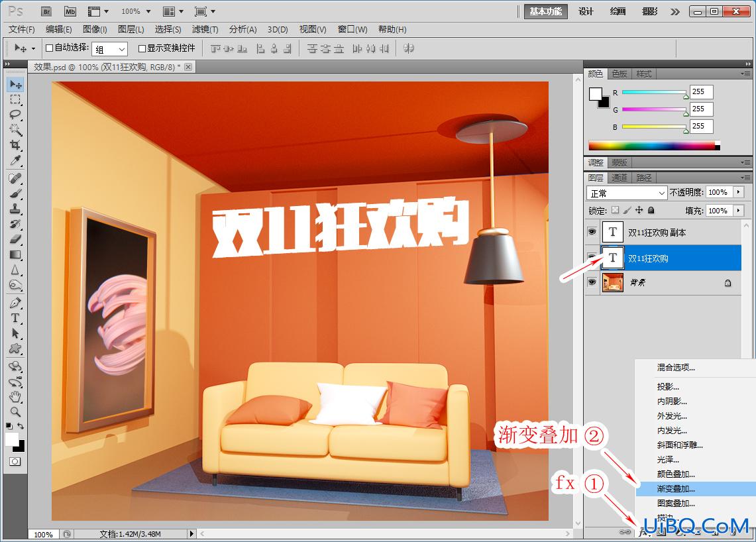Screen dimensions: 756x542
Task: Swap foreground and background colors
Action: 21,426
